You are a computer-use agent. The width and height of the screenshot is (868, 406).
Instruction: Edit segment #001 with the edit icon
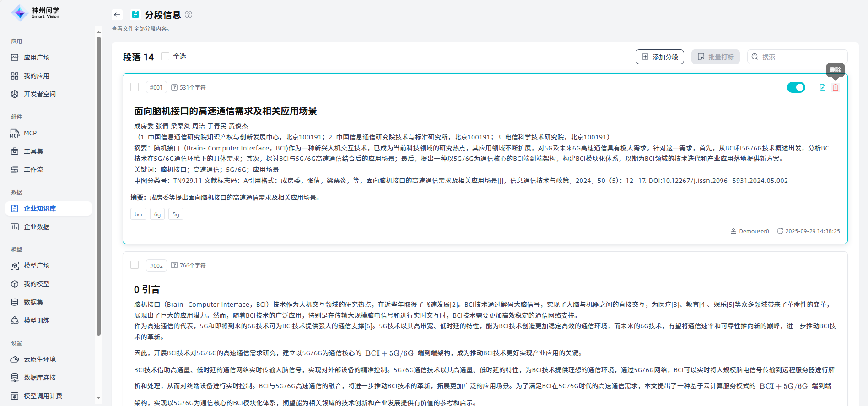pyautogui.click(x=822, y=87)
